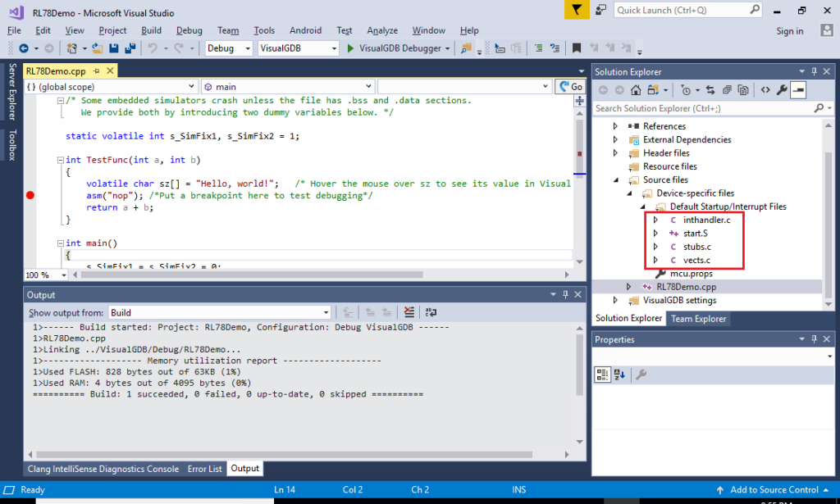The width and height of the screenshot is (840, 504).
Task: Collapse All items in Solution Explorer
Action: (728, 90)
